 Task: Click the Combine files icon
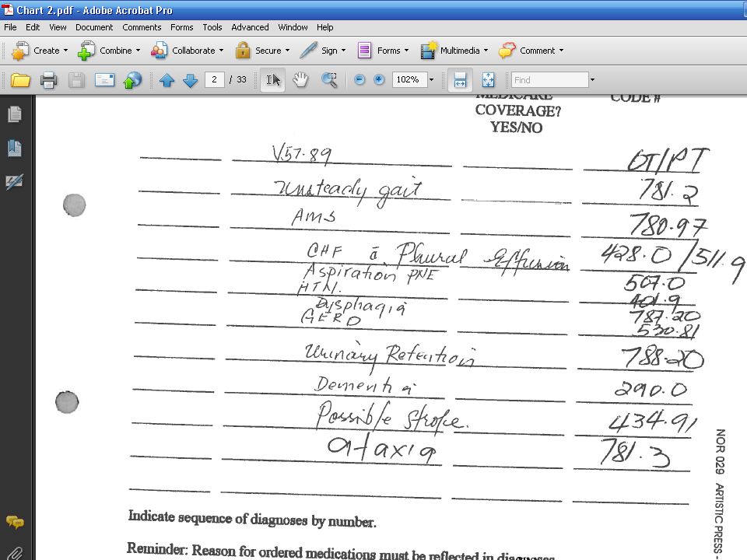[86, 51]
